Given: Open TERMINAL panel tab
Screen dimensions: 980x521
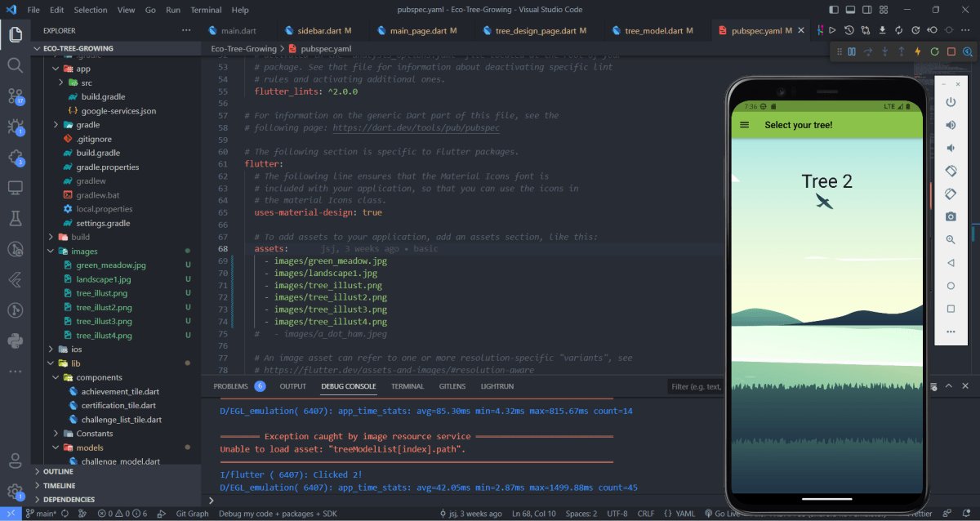Looking at the screenshot, I should (x=408, y=386).
